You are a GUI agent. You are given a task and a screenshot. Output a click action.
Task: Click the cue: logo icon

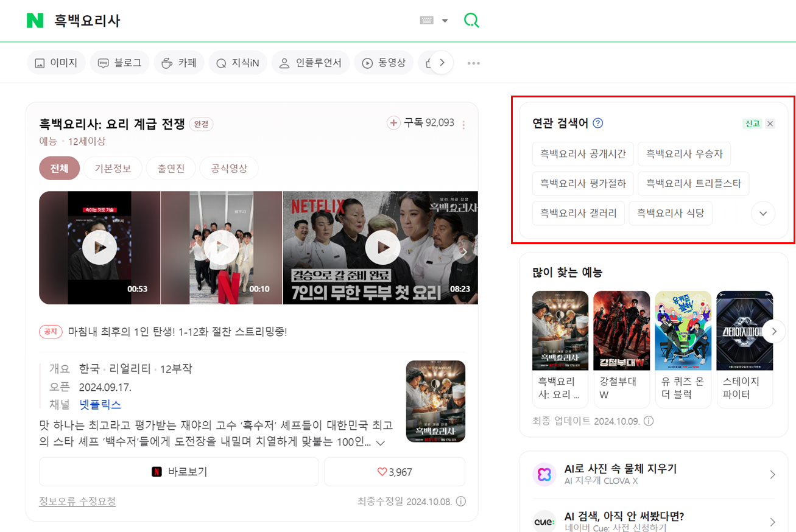tap(544, 522)
